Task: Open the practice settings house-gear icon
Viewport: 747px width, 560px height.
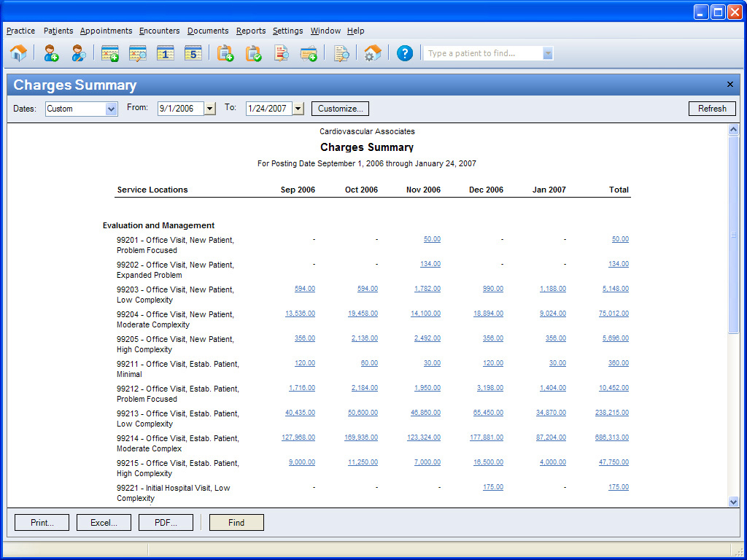Action: [373, 52]
